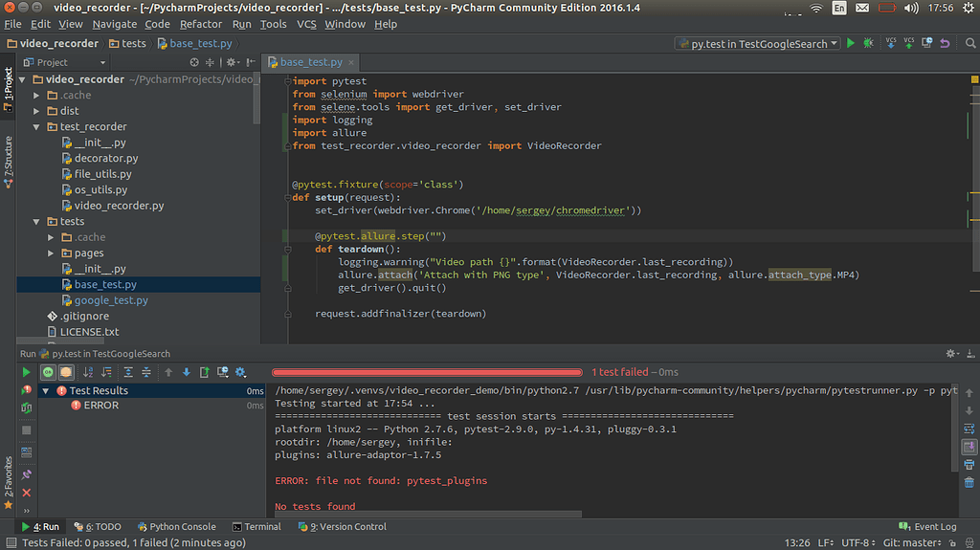Open test runner settings gear dropdown
The height and width of the screenshot is (550, 980).
(x=240, y=372)
